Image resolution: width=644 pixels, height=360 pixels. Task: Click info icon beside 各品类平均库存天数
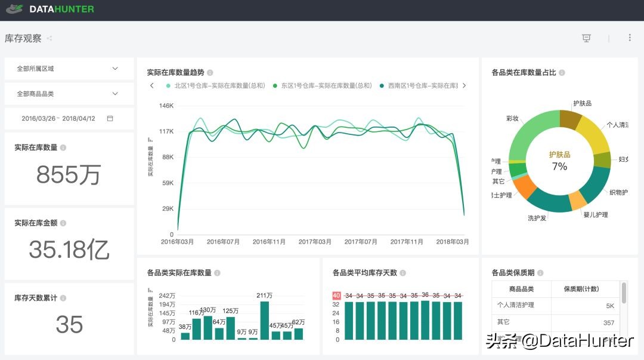tap(403, 273)
